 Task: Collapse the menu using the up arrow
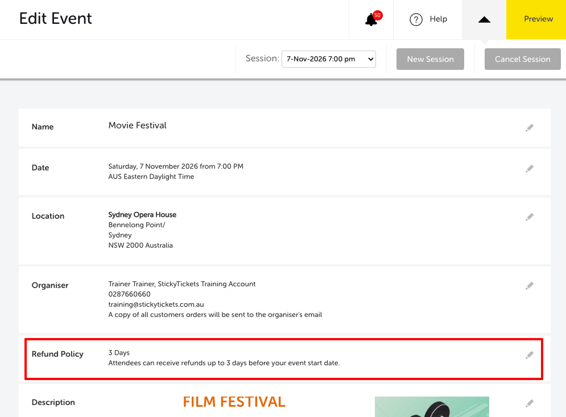(x=484, y=19)
